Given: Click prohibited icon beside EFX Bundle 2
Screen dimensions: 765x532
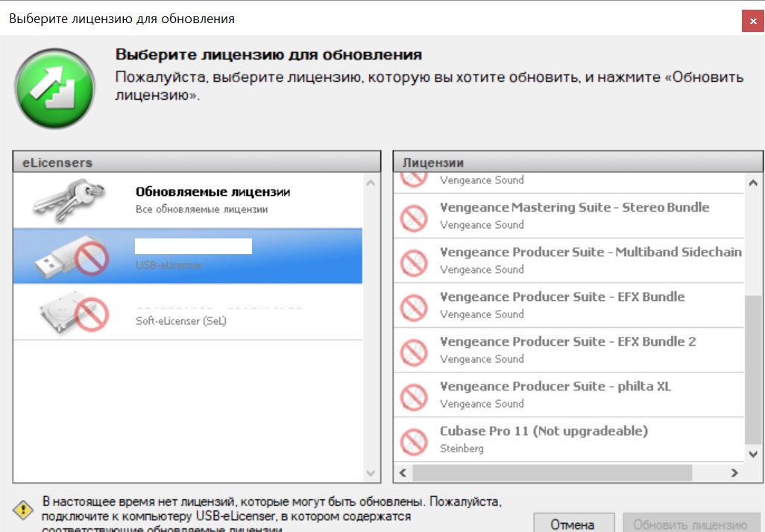Looking at the screenshot, I should pyautogui.click(x=414, y=352).
